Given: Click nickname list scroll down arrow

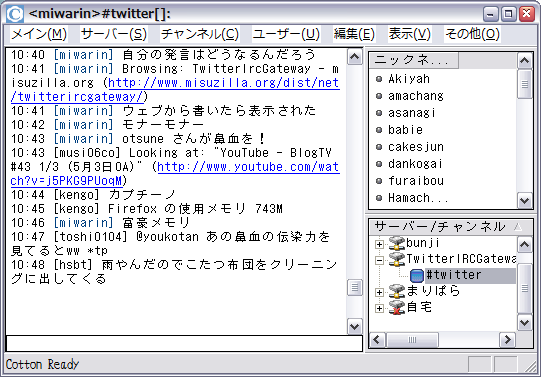Looking at the screenshot, I should [x=525, y=200].
